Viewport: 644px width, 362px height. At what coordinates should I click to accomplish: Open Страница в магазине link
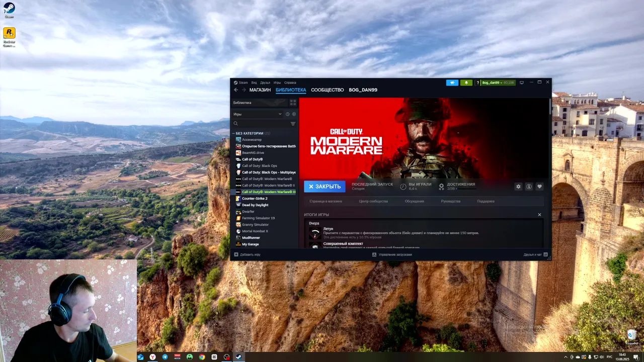coord(326,201)
